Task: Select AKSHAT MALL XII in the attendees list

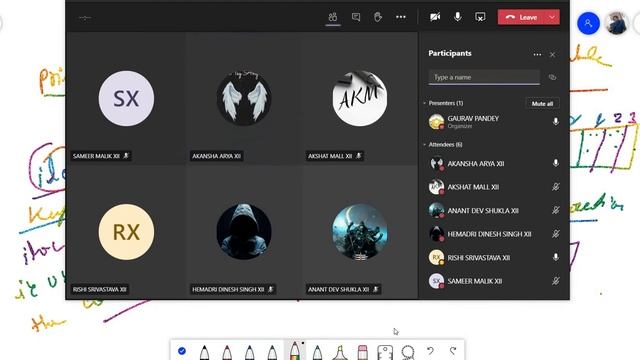Action: coord(494,187)
